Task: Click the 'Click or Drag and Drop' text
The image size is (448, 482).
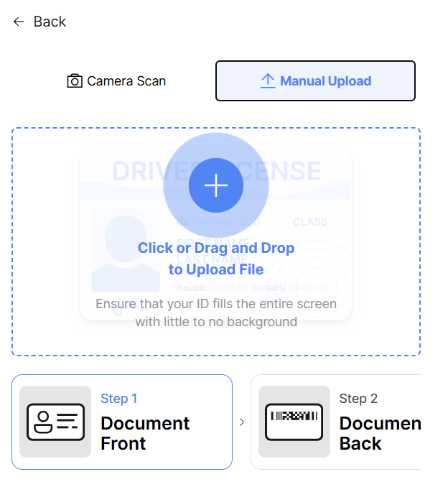Action: tap(216, 248)
